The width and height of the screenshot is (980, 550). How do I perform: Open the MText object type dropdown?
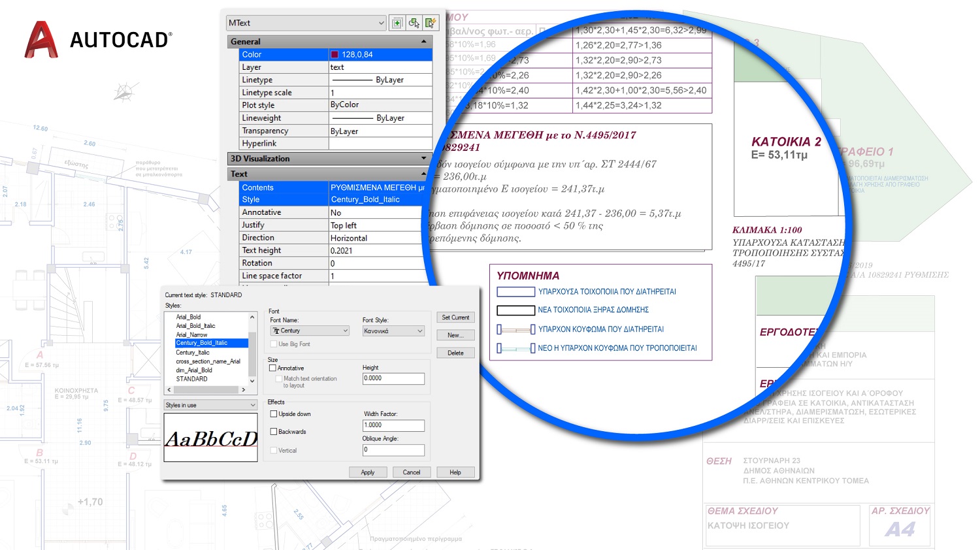[x=306, y=23]
